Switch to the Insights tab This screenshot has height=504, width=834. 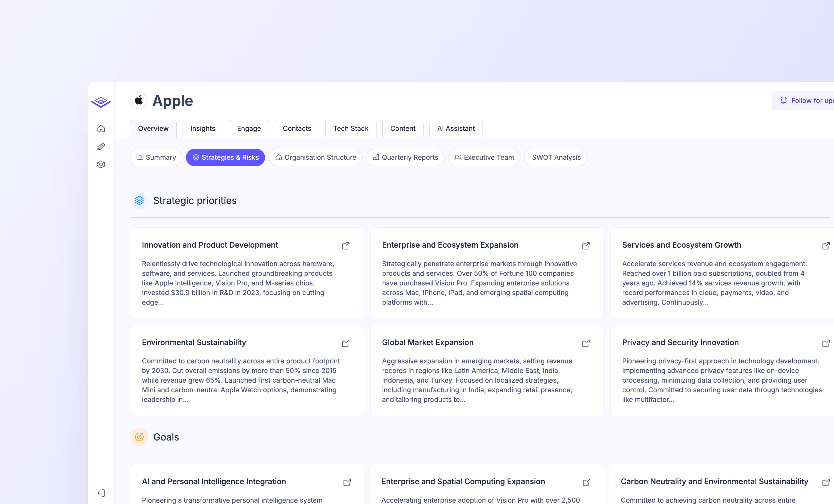pyautogui.click(x=203, y=129)
